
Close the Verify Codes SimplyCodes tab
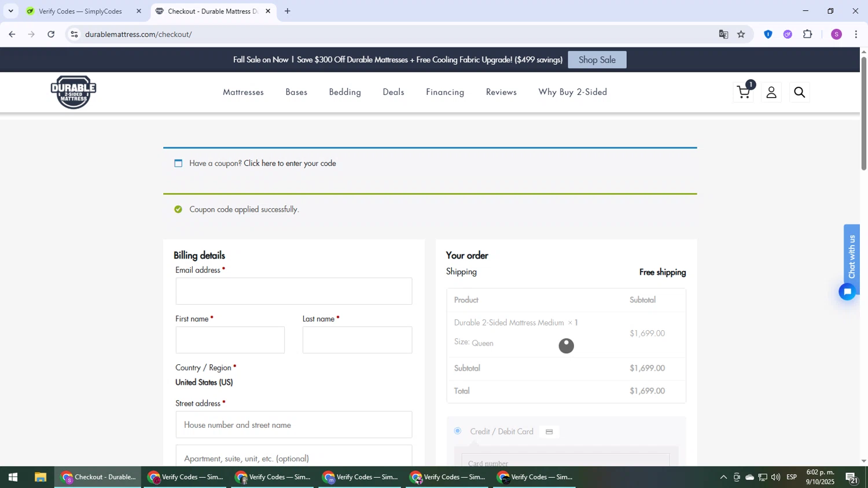pyautogui.click(x=138, y=11)
